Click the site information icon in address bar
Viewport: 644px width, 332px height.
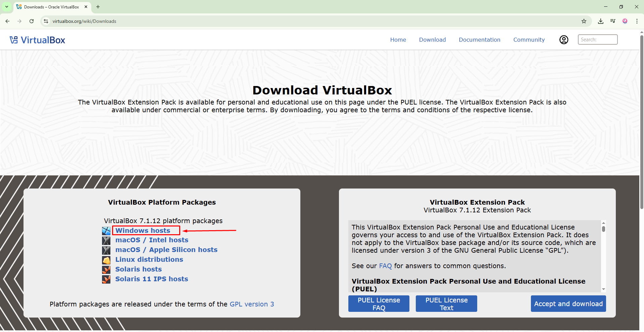[46, 21]
